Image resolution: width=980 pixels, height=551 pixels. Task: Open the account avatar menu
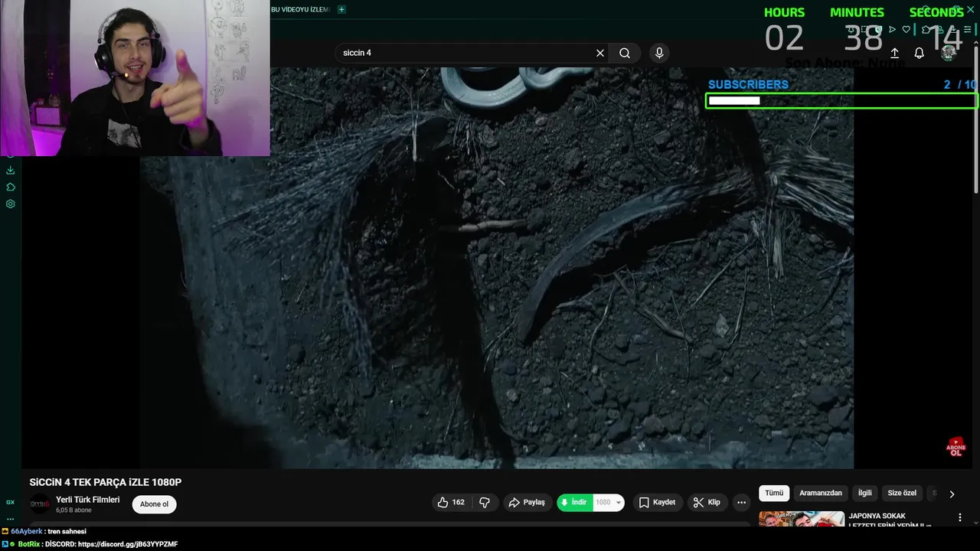[949, 53]
